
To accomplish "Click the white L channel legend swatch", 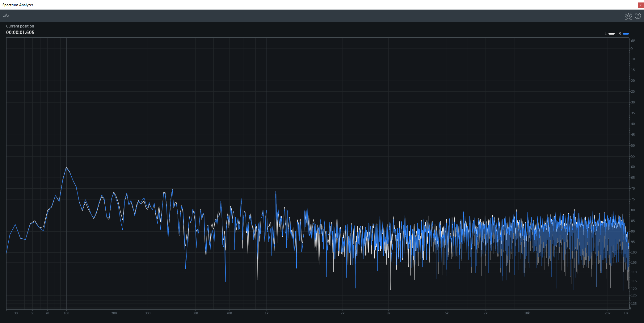I will click(612, 34).
